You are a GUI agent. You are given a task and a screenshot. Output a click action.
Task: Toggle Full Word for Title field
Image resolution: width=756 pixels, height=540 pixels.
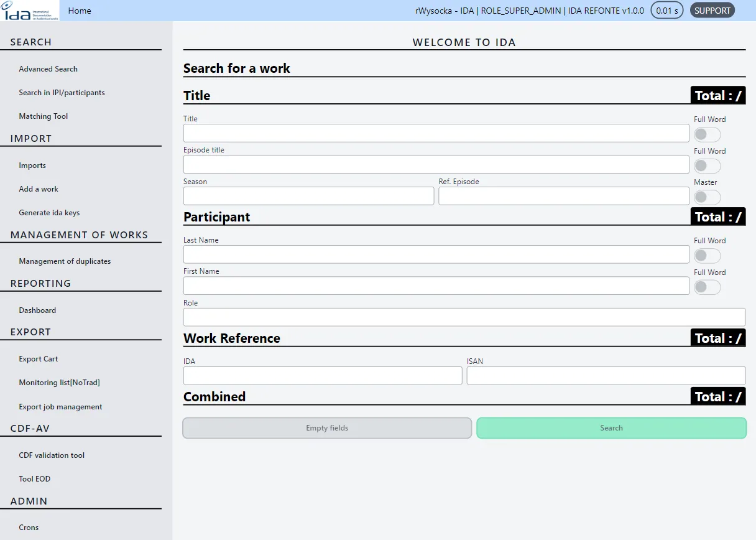tap(707, 134)
